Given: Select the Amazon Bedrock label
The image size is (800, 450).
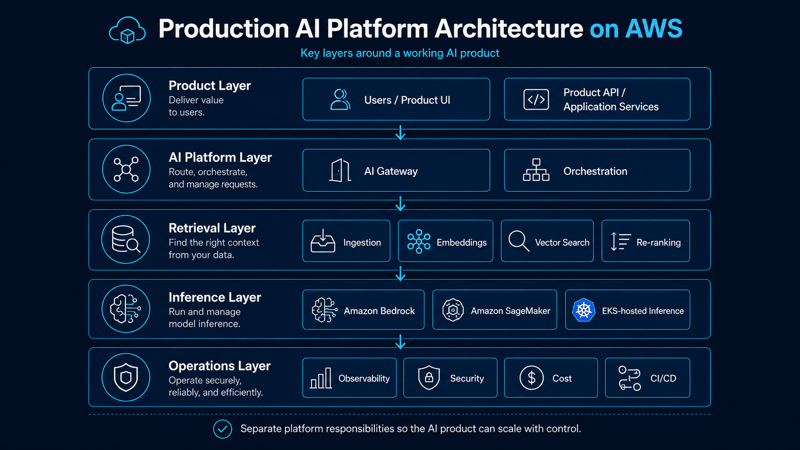Looking at the screenshot, I should [379, 311].
